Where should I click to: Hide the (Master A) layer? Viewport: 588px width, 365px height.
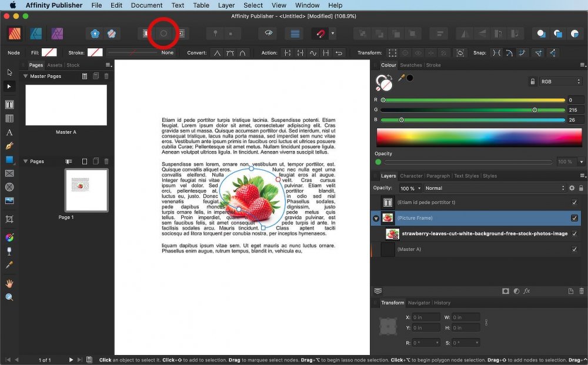(x=575, y=249)
